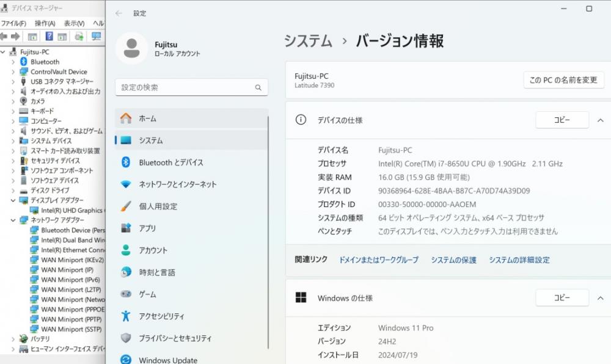Click the forward arrow in Device Manager toolbar
Screen dimensions: 611x364
(x=16, y=37)
